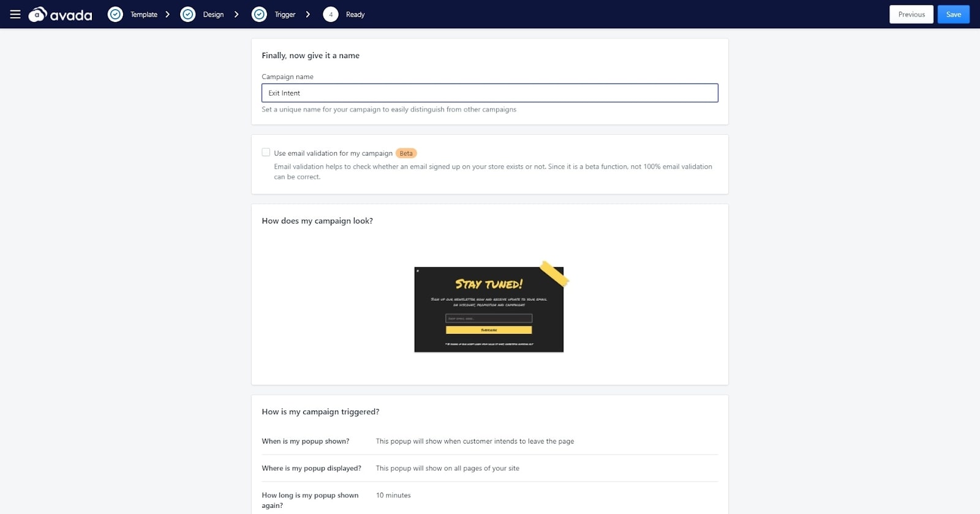Save the campaign
980x514 pixels.
954,14
